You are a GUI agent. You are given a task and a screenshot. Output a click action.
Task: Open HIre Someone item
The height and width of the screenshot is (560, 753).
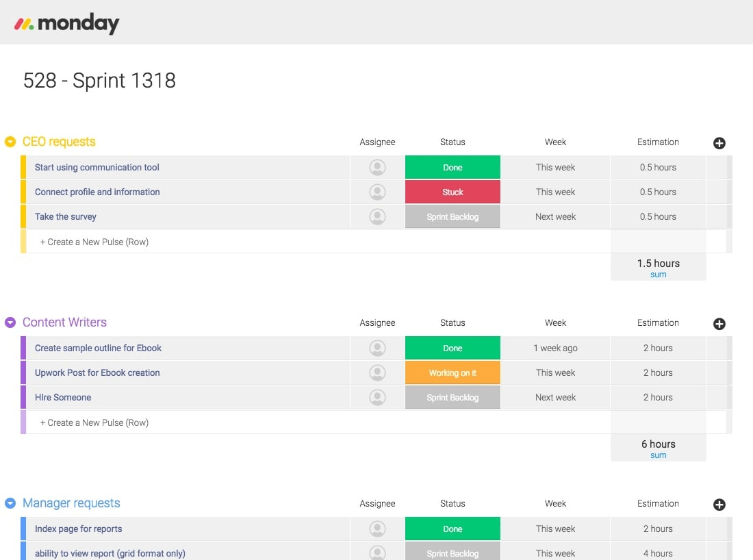pos(63,397)
